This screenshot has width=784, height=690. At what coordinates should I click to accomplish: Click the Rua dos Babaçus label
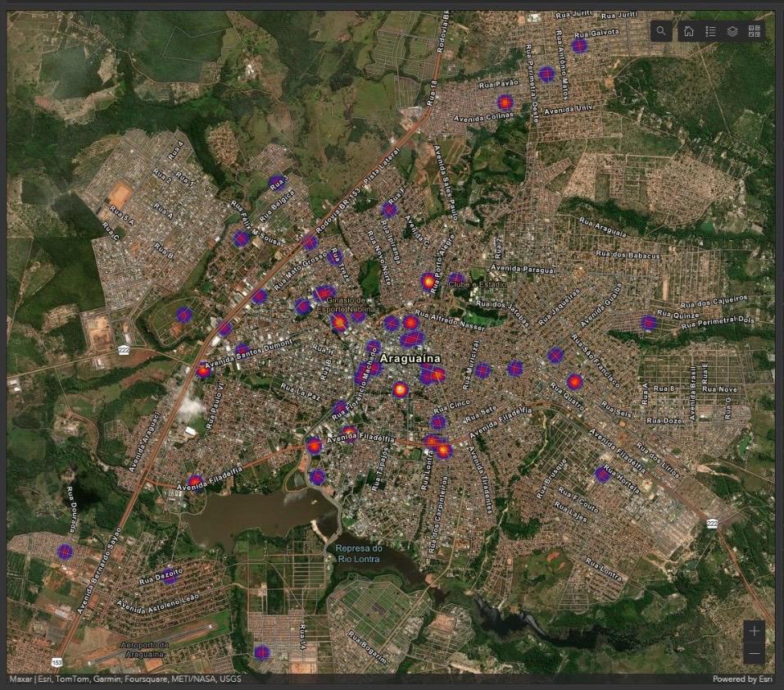628,254
